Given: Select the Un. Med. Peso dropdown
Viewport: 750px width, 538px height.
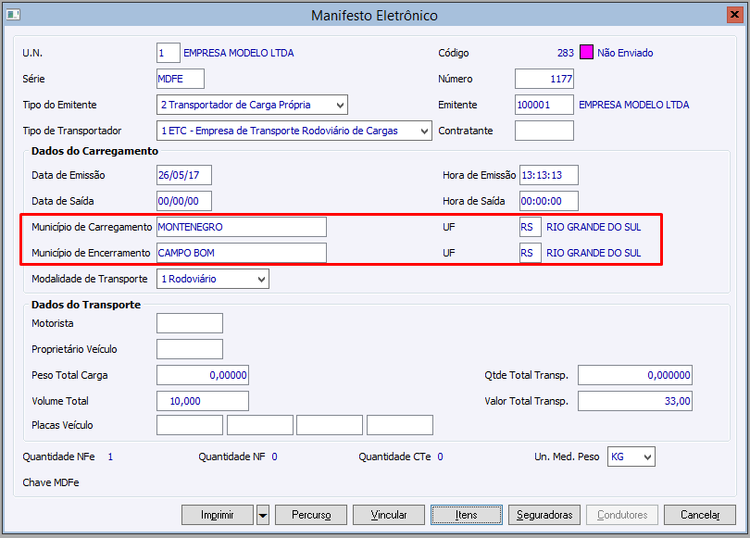Looking at the screenshot, I should 647,457.
